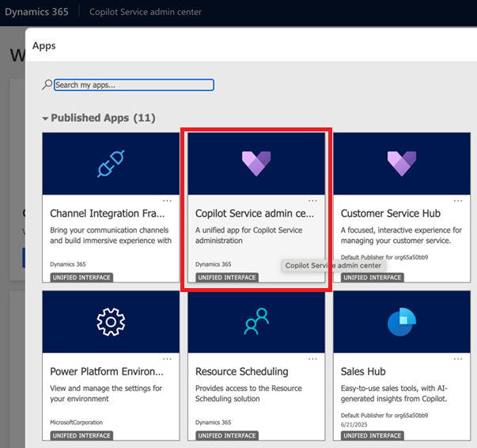The height and width of the screenshot is (448, 477).
Task: Click the MicrosoftCorporation publisher text
Action: pos(77,423)
